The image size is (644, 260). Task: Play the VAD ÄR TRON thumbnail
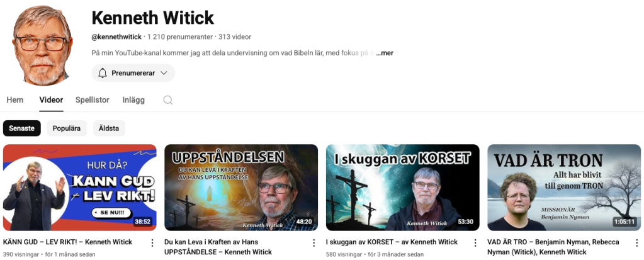click(x=564, y=188)
